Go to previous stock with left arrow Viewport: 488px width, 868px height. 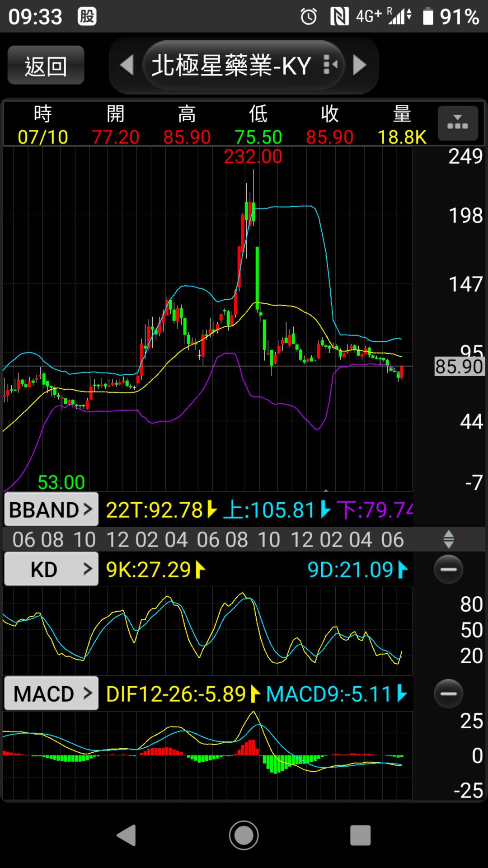(x=127, y=66)
